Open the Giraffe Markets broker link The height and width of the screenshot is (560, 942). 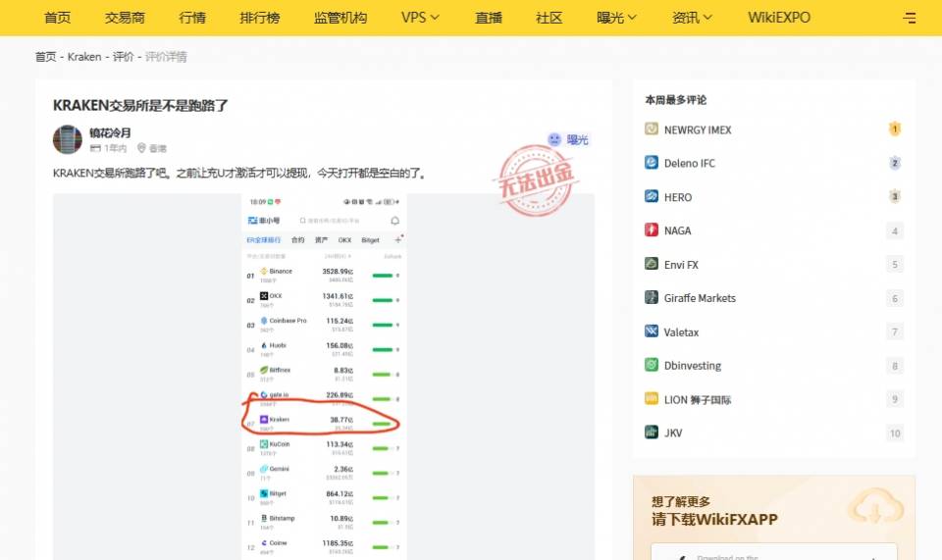[700, 298]
